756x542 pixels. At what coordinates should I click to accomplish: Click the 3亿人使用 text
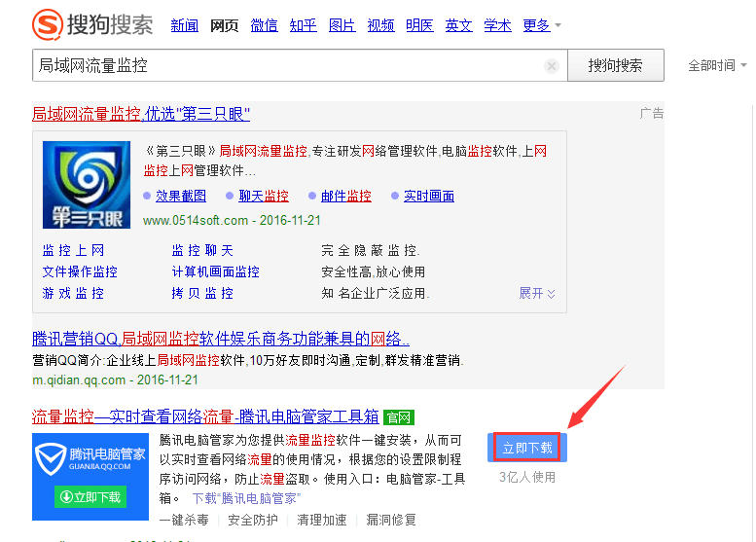(527, 478)
